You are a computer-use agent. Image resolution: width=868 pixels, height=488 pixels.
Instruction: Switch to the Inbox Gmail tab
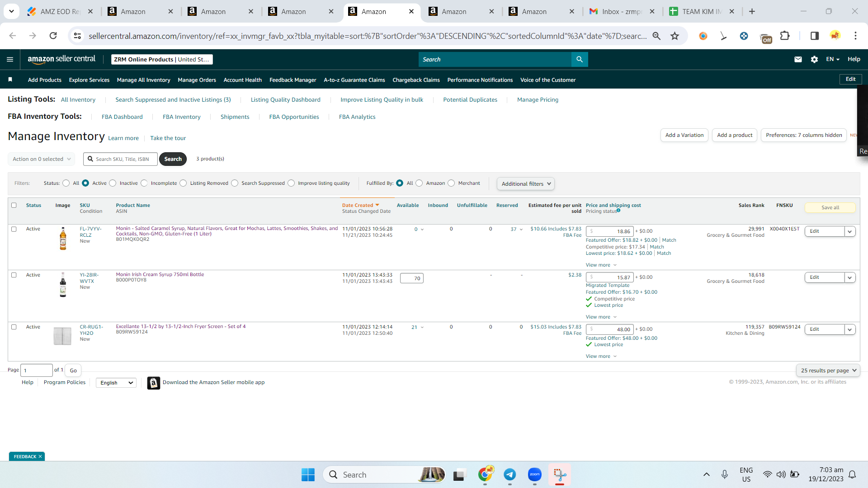[622, 11]
